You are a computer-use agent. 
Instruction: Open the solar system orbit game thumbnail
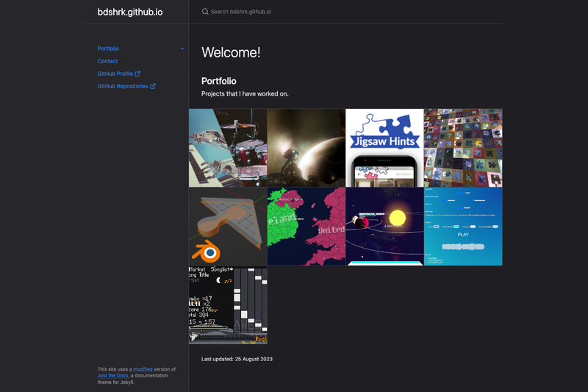384,227
